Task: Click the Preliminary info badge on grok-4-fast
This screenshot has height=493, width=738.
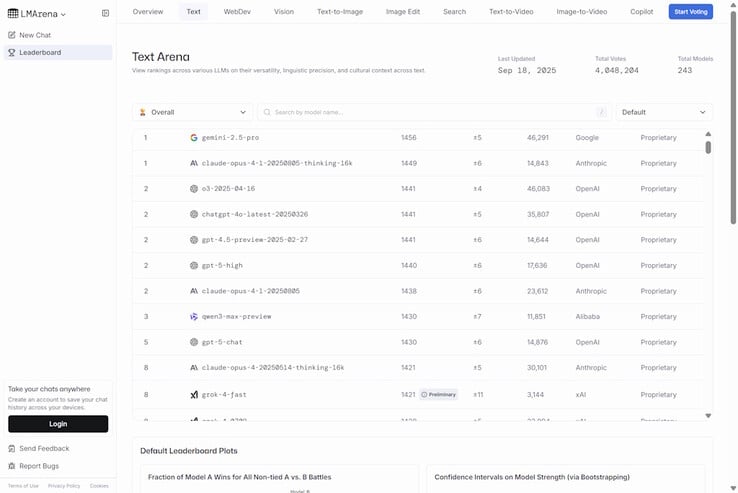Action: pyautogui.click(x=439, y=395)
